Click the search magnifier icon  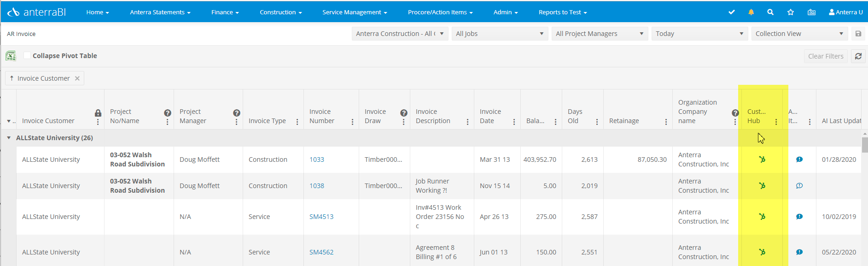coord(770,12)
